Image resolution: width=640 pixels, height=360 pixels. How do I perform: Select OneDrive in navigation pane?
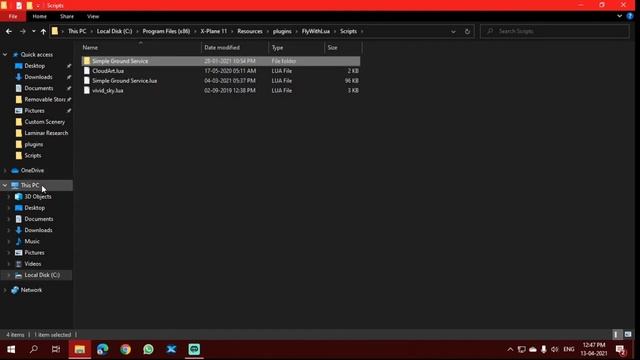click(32, 171)
